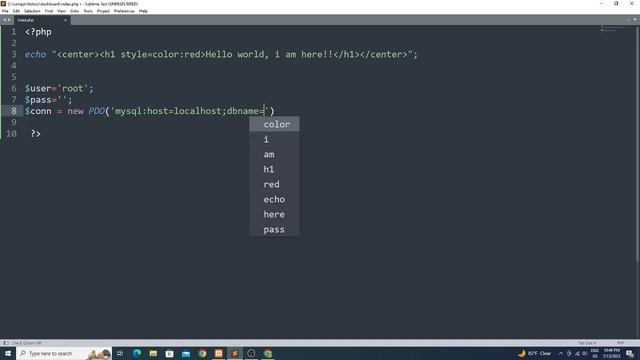640x360 pixels.
Task: Open the Selection menu
Action: point(32,11)
